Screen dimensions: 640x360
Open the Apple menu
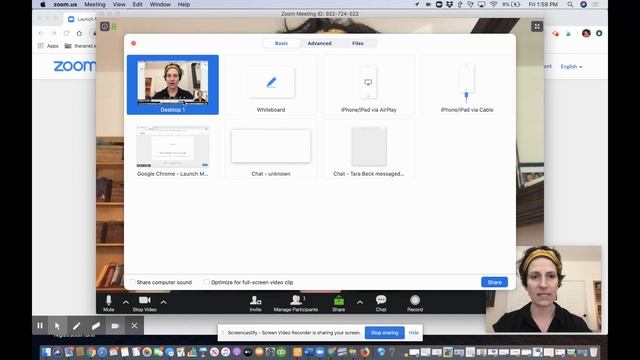click(43, 4)
